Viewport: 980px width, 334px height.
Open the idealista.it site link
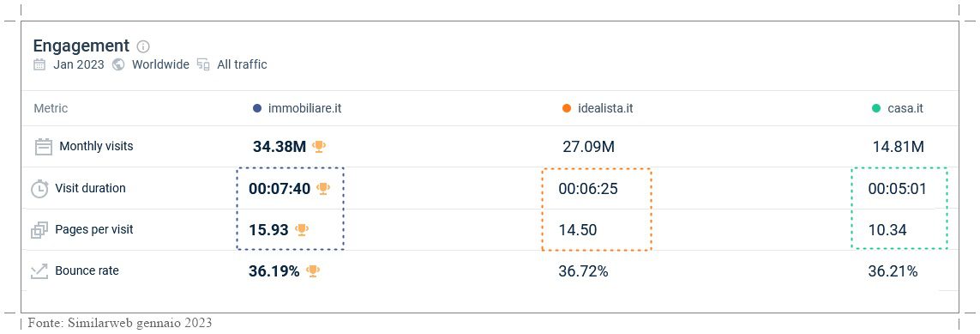click(x=605, y=108)
